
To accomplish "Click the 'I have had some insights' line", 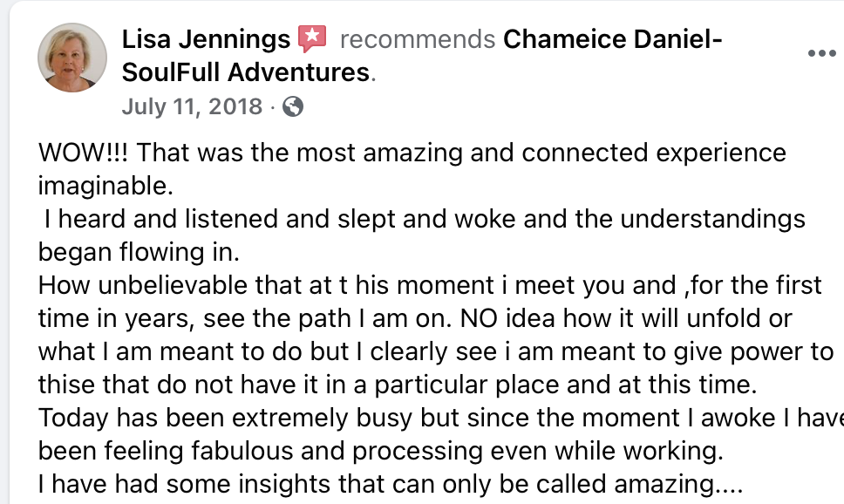I will [391, 484].
